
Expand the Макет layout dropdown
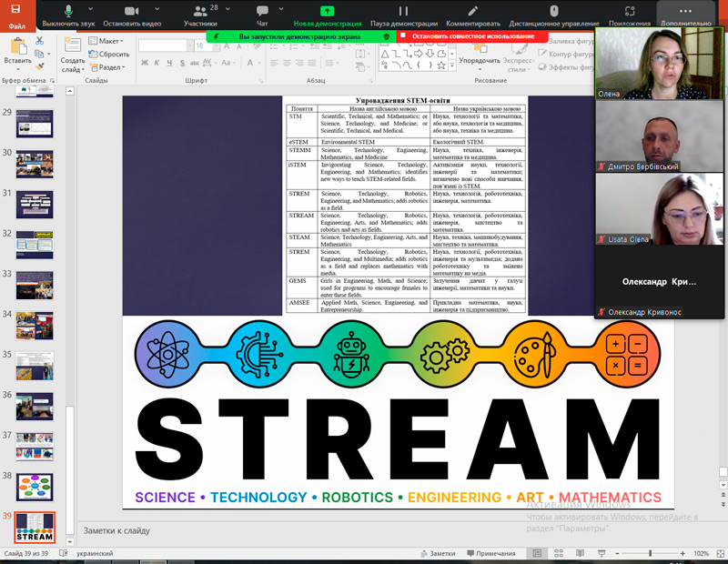click(x=109, y=42)
